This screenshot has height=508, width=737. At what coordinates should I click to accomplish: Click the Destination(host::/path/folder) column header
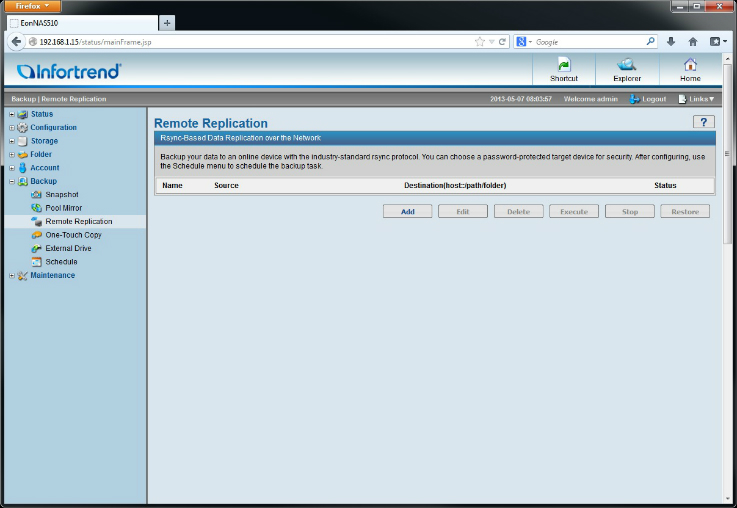tap(455, 186)
